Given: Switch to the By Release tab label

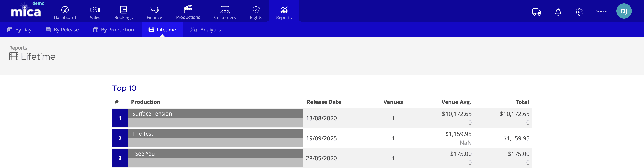Looking at the screenshot, I should click(66, 30).
